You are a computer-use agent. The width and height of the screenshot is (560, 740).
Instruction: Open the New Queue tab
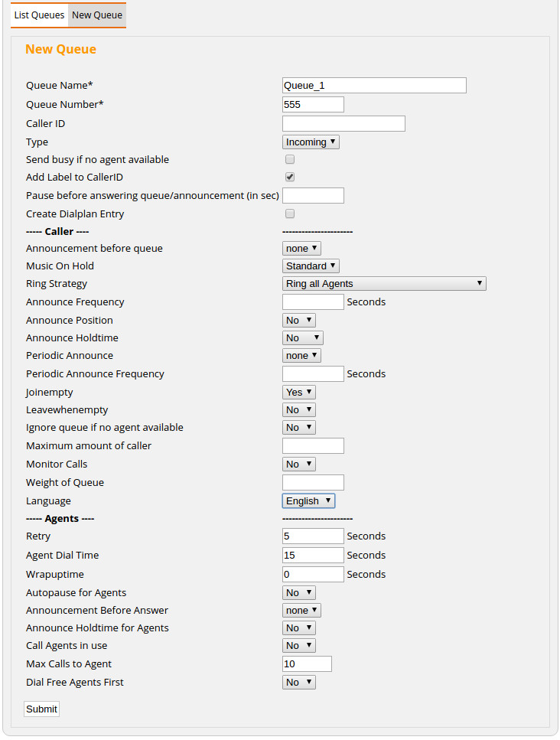point(96,15)
